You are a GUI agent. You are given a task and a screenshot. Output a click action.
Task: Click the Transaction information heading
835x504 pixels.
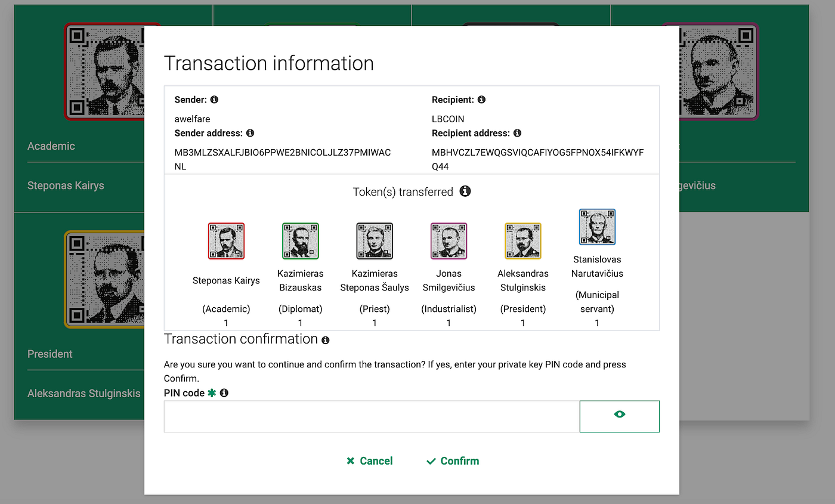pos(269,63)
